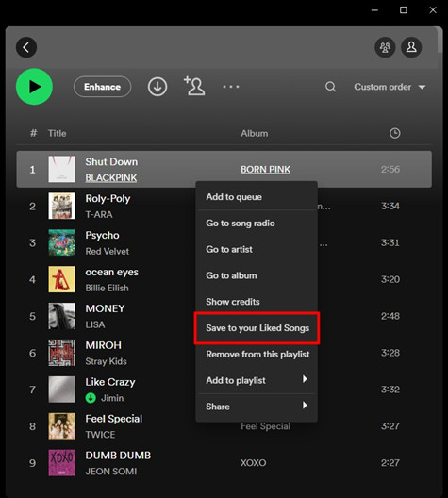The width and height of the screenshot is (448, 498).
Task: Click the green downloaded icon beside Jimin
Action: click(91, 398)
